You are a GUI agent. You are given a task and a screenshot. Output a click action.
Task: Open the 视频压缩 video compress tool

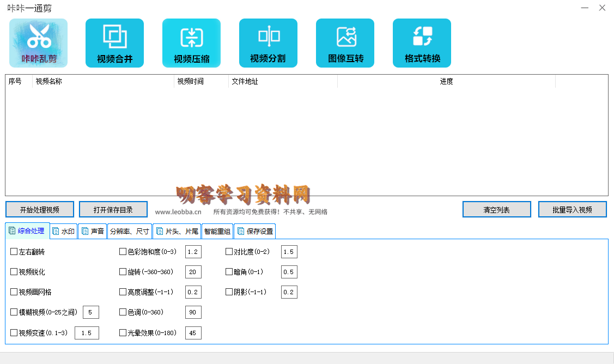point(191,43)
